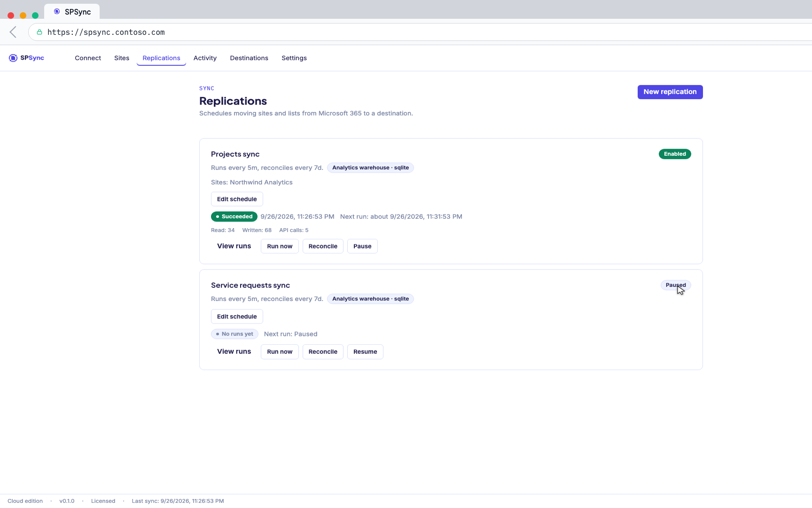
Task: Open the Sites nav item
Action: 122,58
